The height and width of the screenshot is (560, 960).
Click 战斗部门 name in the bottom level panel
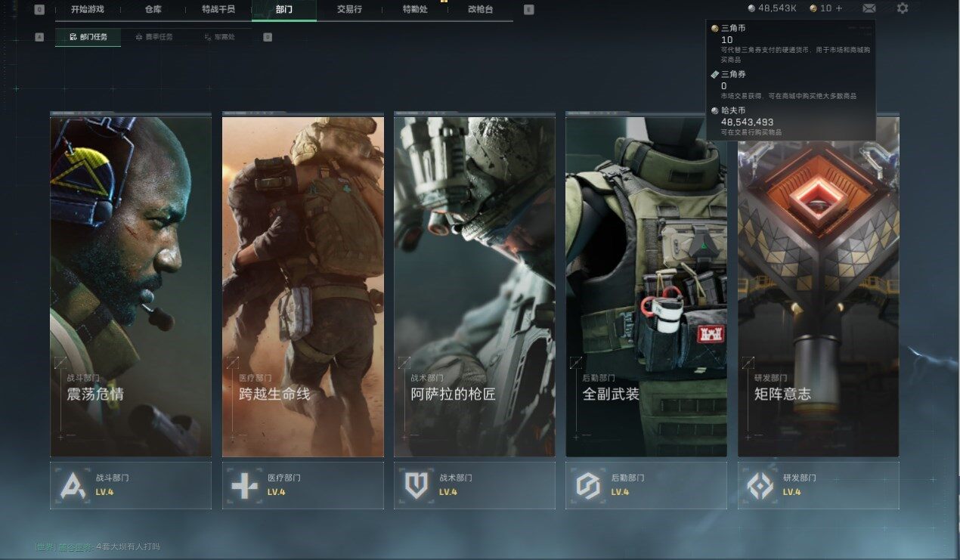click(113, 478)
